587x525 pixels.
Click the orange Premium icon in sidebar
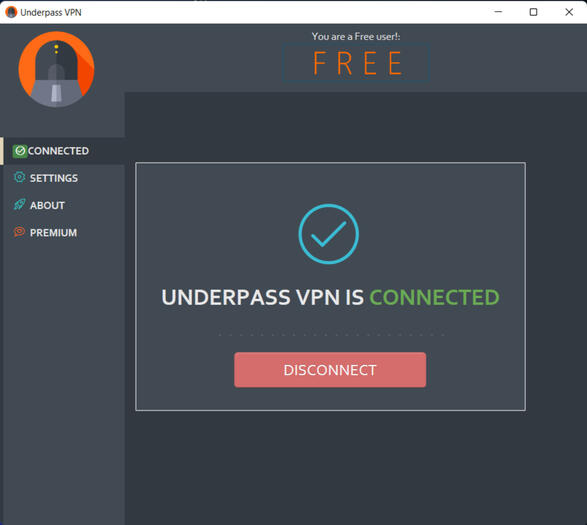tap(19, 232)
